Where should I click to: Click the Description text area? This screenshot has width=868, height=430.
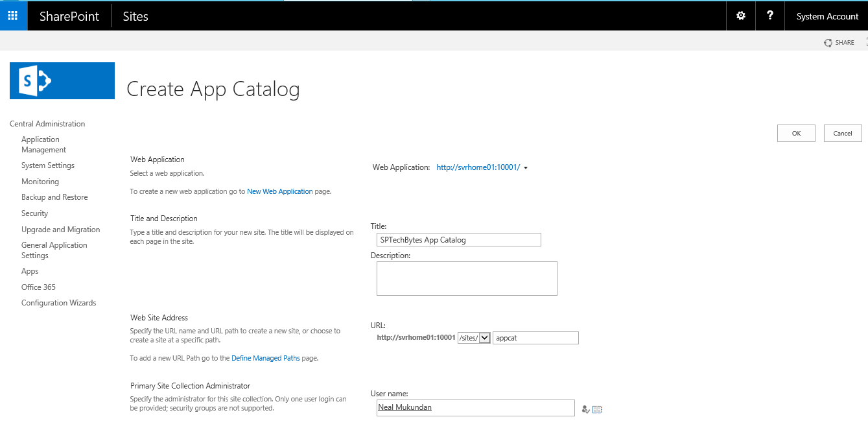point(467,278)
